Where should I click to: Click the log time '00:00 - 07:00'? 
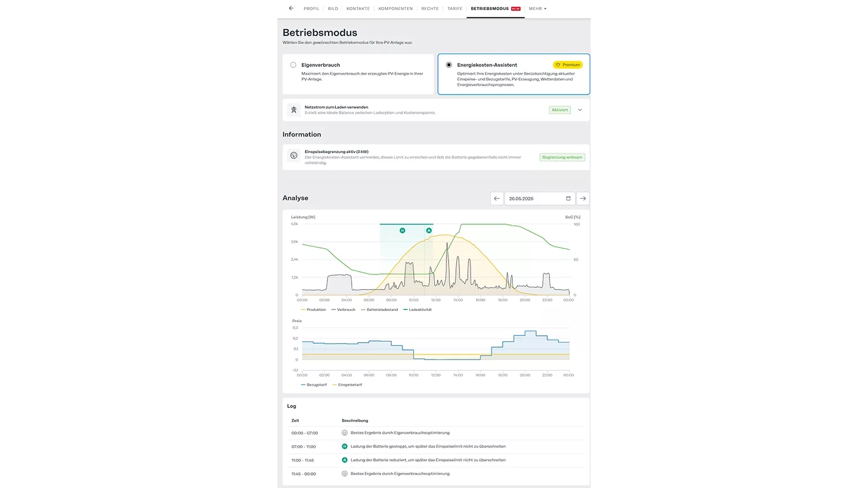coord(304,433)
